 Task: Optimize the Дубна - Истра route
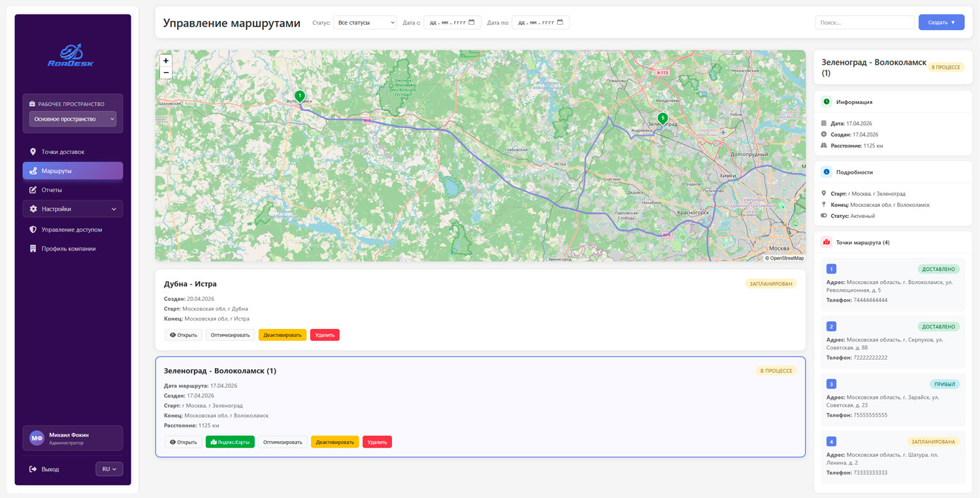click(x=231, y=335)
